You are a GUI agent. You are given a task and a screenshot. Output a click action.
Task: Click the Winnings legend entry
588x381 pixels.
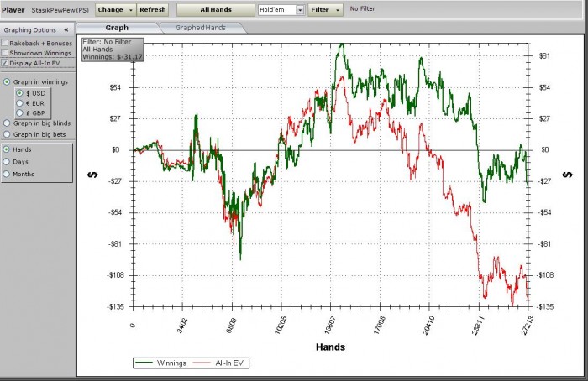(160, 363)
